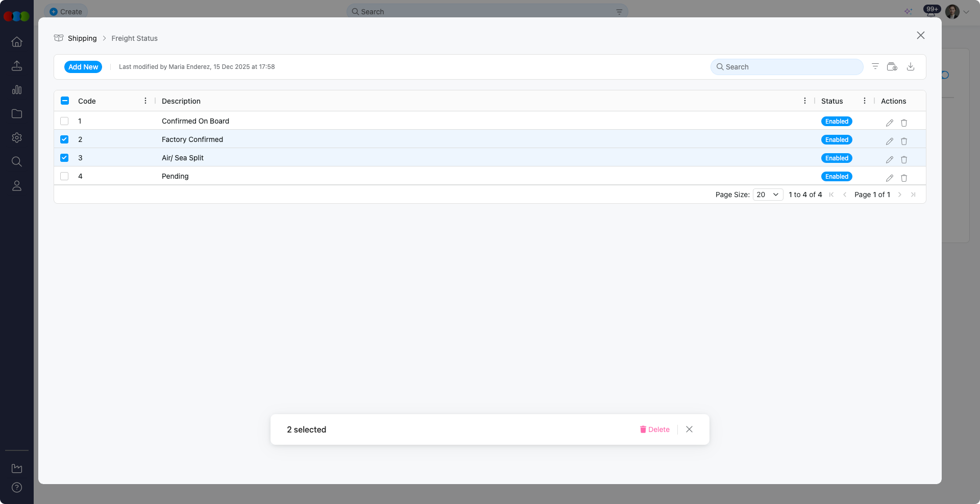
Task: Click the upload icon in the sidebar
Action: [x=17, y=66]
